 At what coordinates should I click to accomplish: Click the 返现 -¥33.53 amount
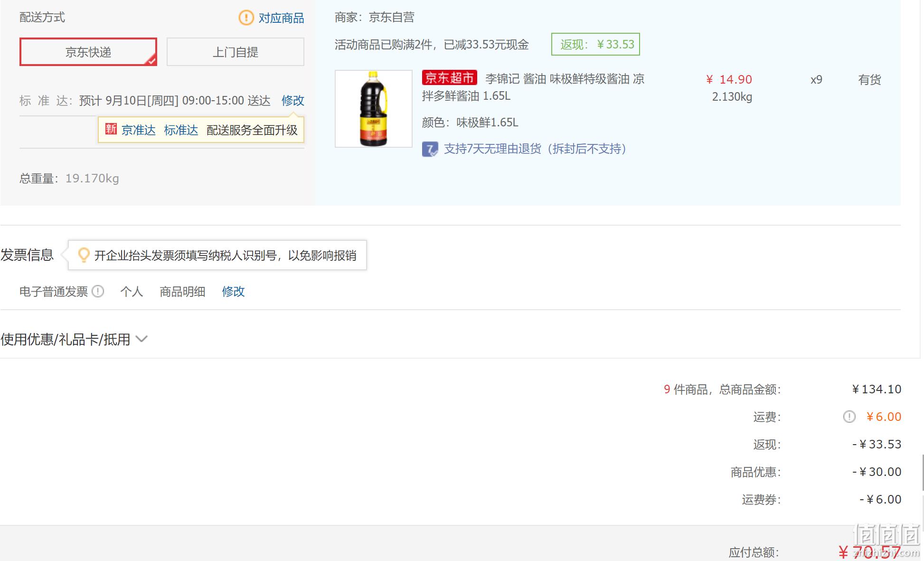(x=877, y=444)
